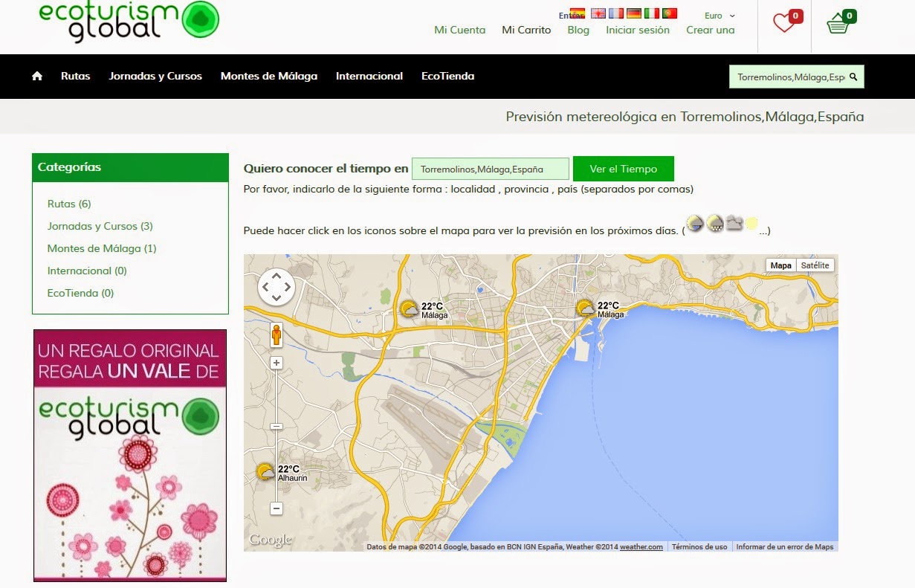The height and width of the screenshot is (588, 915).
Task: Click the weather location input field
Action: point(490,169)
